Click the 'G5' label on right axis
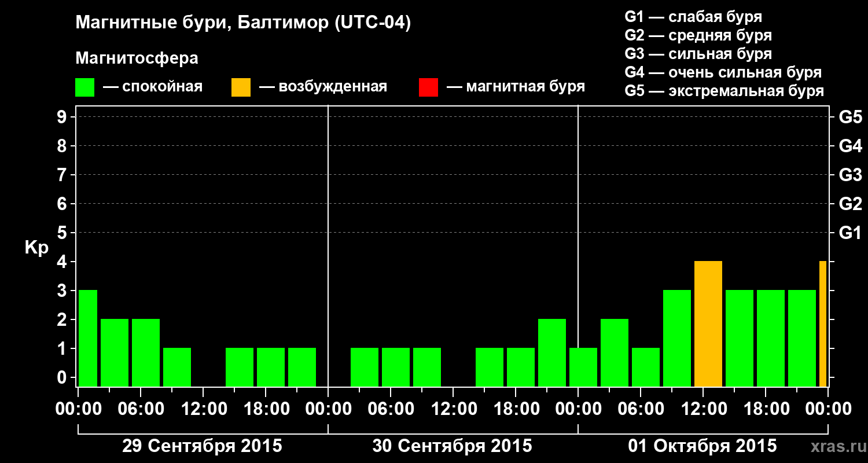This screenshot has height=463, width=868. coord(850,117)
